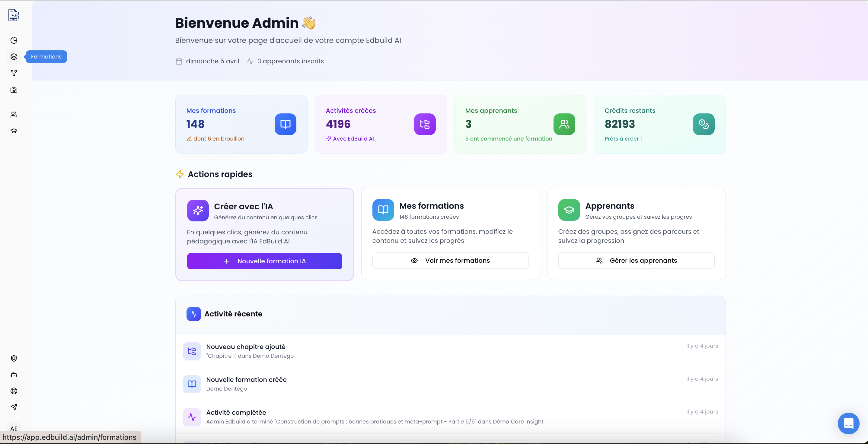Click the Nouvelle formation IA button

pyautogui.click(x=264, y=261)
